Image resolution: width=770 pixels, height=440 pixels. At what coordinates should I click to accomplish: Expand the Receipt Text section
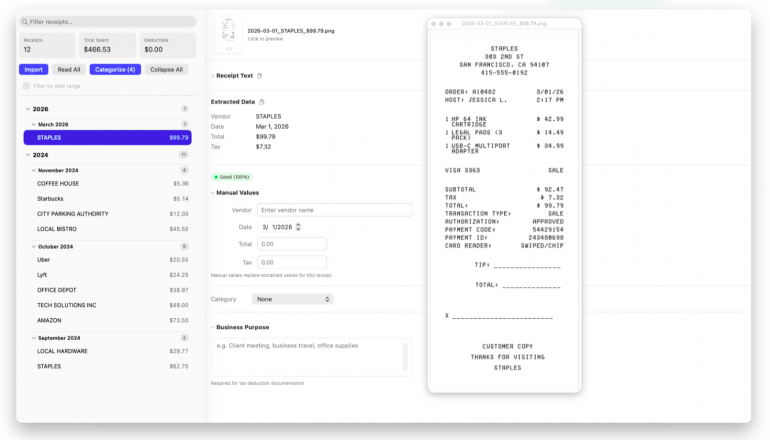pos(213,76)
